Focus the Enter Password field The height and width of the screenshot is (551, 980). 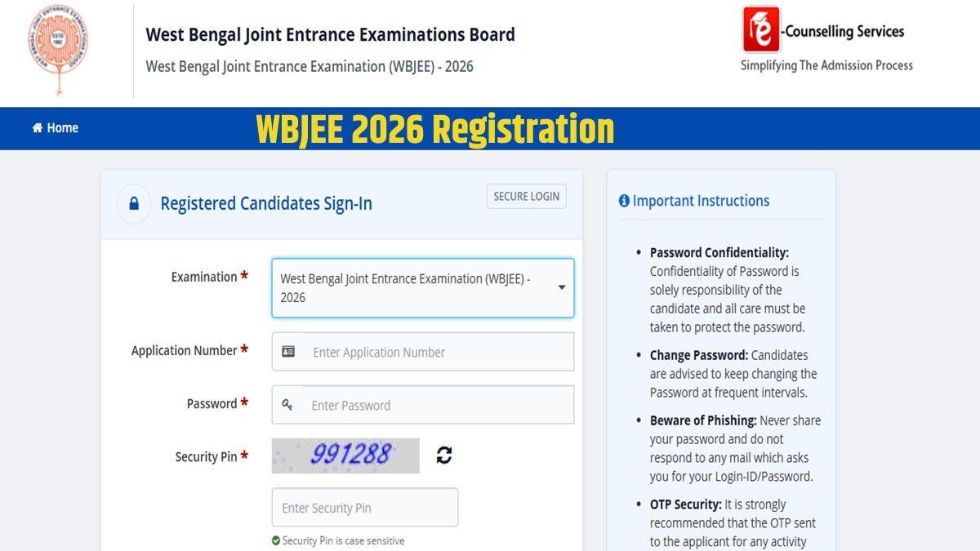pyautogui.click(x=439, y=405)
